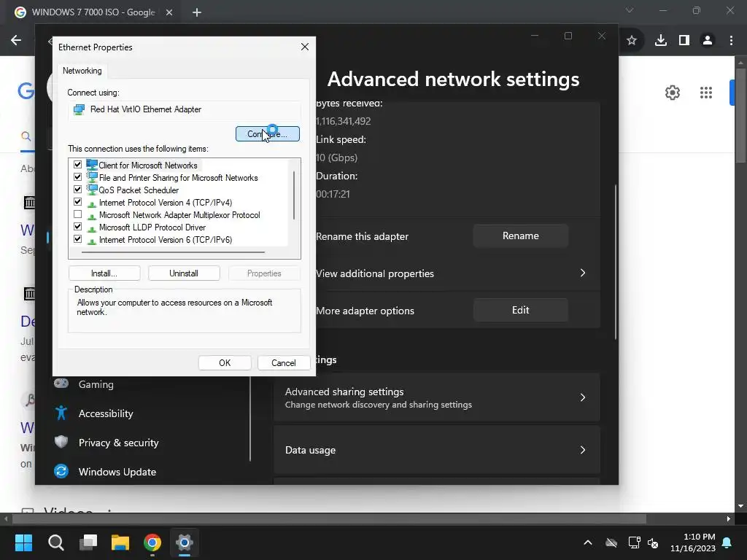Click network tray icon
Image resolution: width=747 pixels, height=560 pixels.
point(634,542)
